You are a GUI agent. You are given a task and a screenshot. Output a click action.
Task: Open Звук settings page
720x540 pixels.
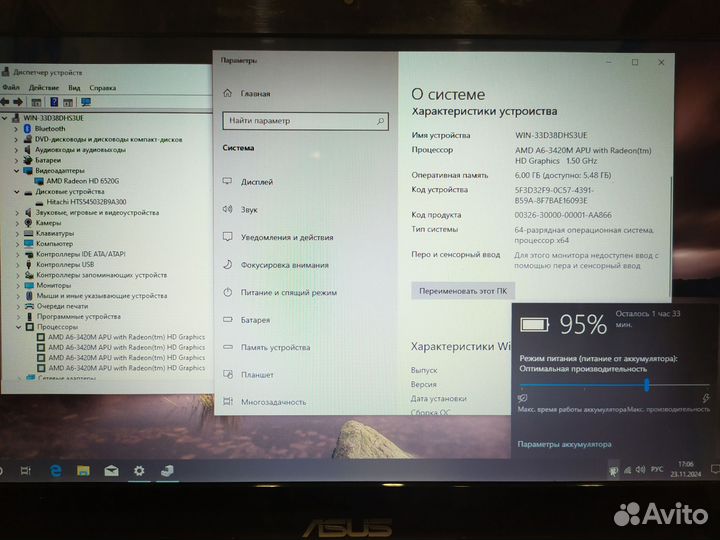pos(249,209)
